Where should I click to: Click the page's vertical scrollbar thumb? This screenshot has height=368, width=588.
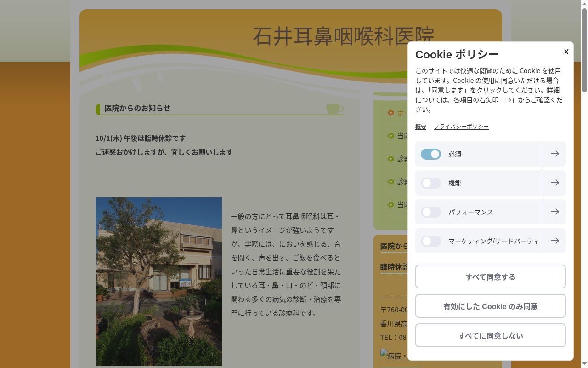pyautogui.click(x=584, y=50)
